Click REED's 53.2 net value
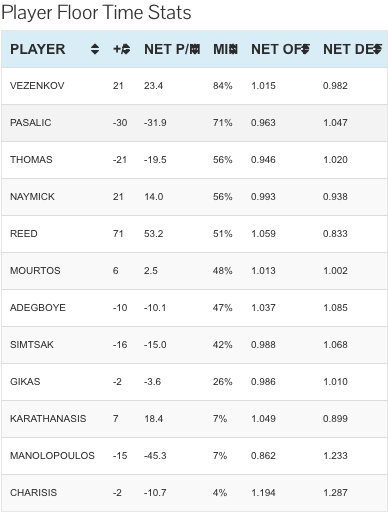 point(154,234)
